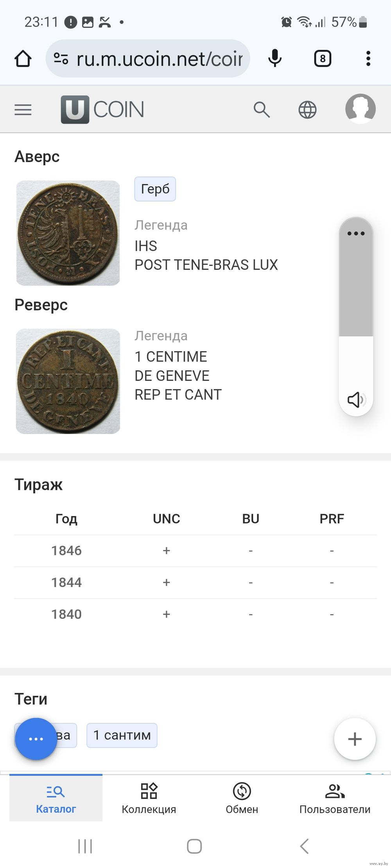This screenshot has width=391, height=868.
Task: Enlarge the reverse coin image
Action: point(68,381)
